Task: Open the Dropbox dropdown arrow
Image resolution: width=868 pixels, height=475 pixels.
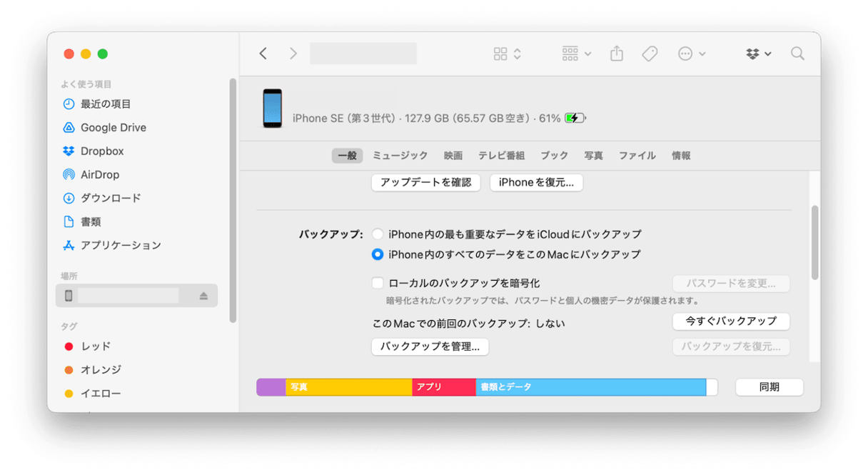Action: pyautogui.click(x=768, y=53)
